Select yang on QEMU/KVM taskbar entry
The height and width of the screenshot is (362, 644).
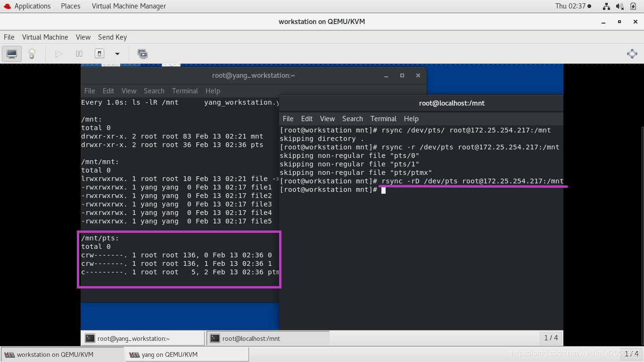187,354
